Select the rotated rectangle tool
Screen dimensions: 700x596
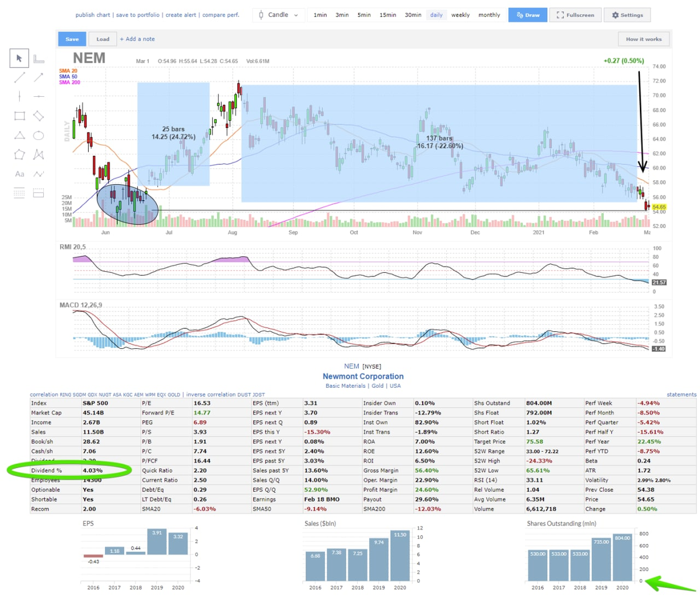coord(38,115)
